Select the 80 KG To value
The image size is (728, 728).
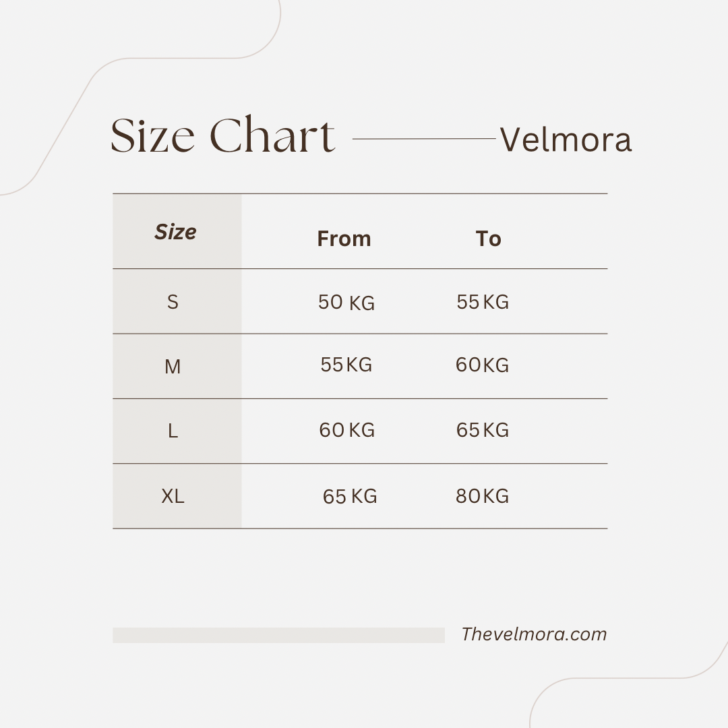[483, 496]
